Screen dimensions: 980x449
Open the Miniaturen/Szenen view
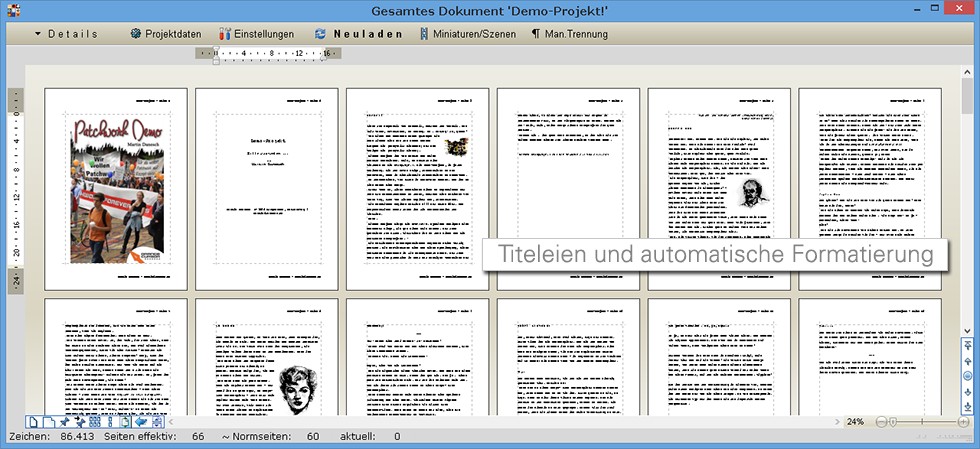469,34
